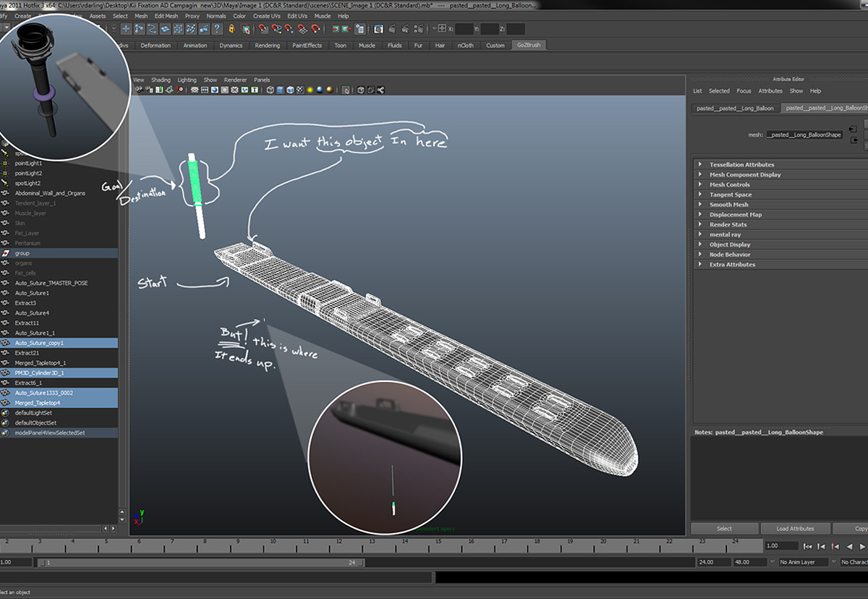Viewport: 868px width, 599px height.
Task: Click the IPR render icon
Action: coord(405,29)
